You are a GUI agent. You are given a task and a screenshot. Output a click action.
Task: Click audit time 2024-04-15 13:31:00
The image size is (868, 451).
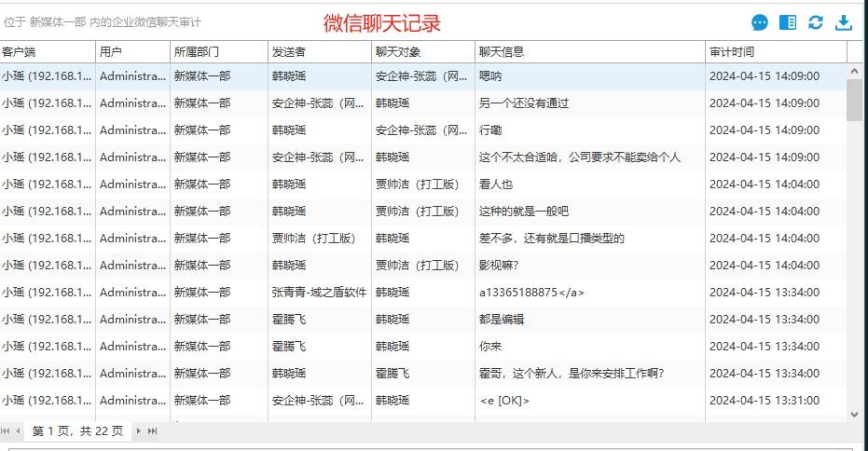click(x=764, y=401)
